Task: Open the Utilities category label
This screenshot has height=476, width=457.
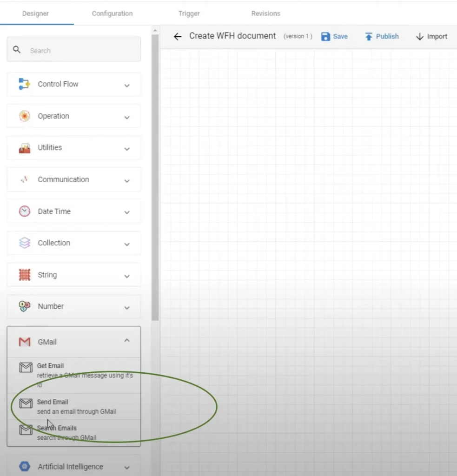Action: pos(50,147)
